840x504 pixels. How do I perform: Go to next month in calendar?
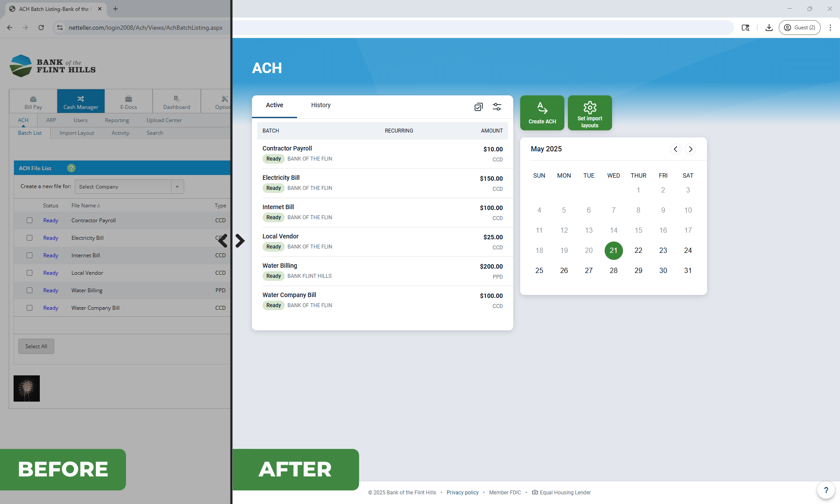tap(690, 149)
